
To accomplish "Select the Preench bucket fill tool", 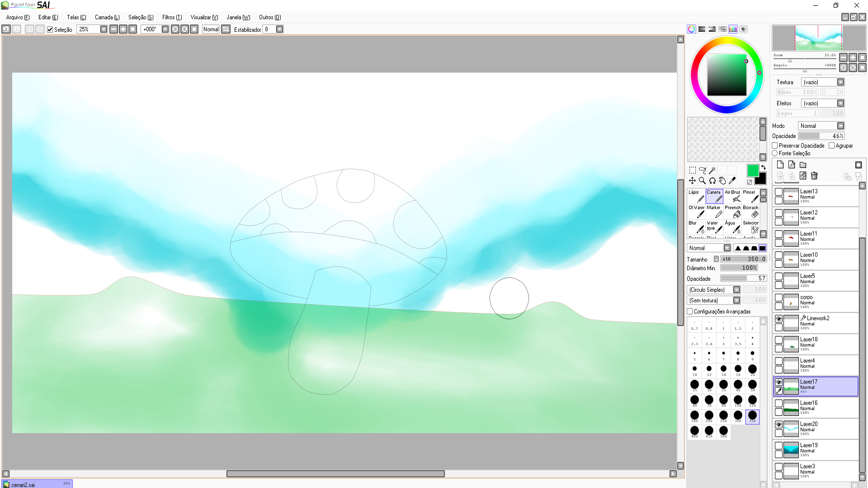I will pos(732,211).
